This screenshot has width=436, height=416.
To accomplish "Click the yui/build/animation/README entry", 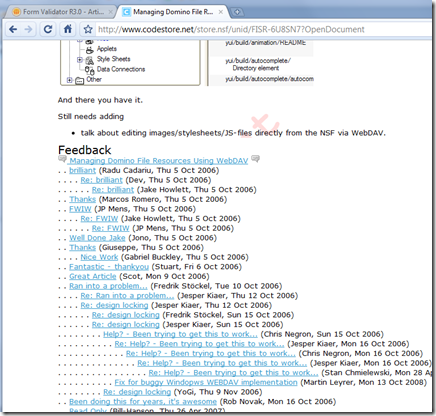I will point(265,43).
